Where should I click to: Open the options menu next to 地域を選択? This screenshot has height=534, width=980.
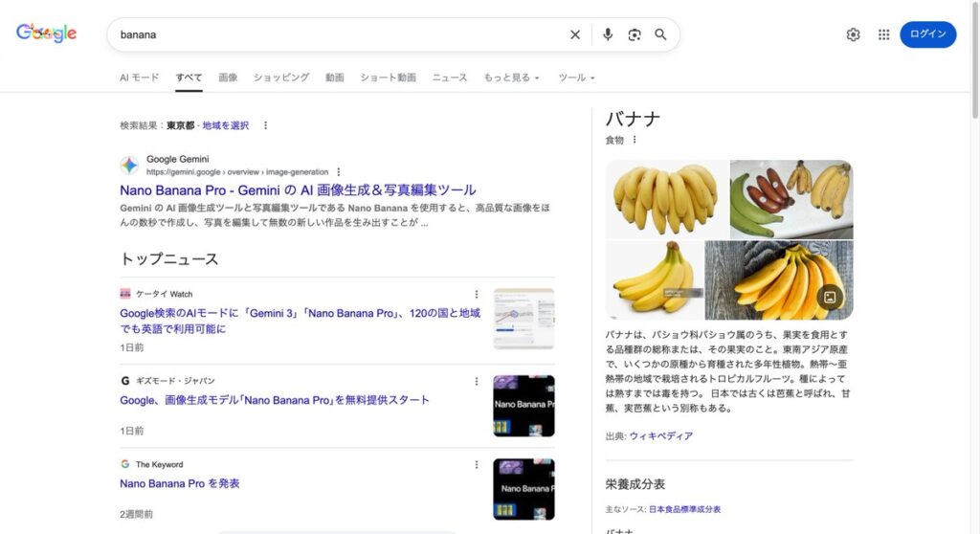pos(265,125)
